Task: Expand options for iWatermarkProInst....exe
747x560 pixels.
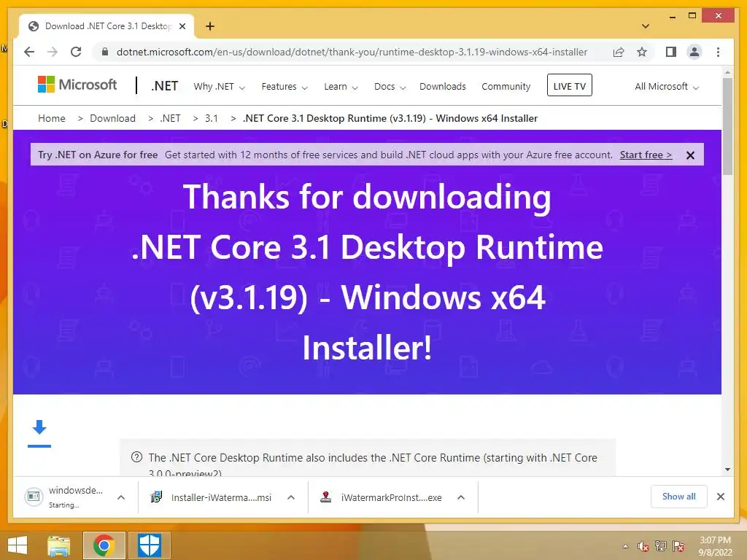Action: [461, 497]
